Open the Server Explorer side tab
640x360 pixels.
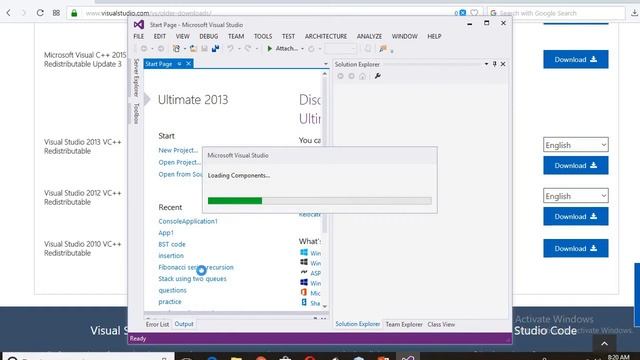coord(136,77)
